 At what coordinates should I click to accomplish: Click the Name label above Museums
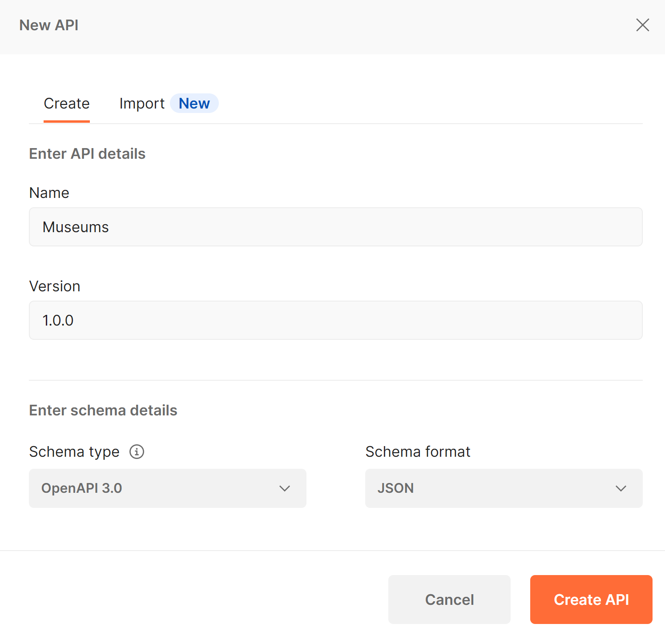[49, 193]
